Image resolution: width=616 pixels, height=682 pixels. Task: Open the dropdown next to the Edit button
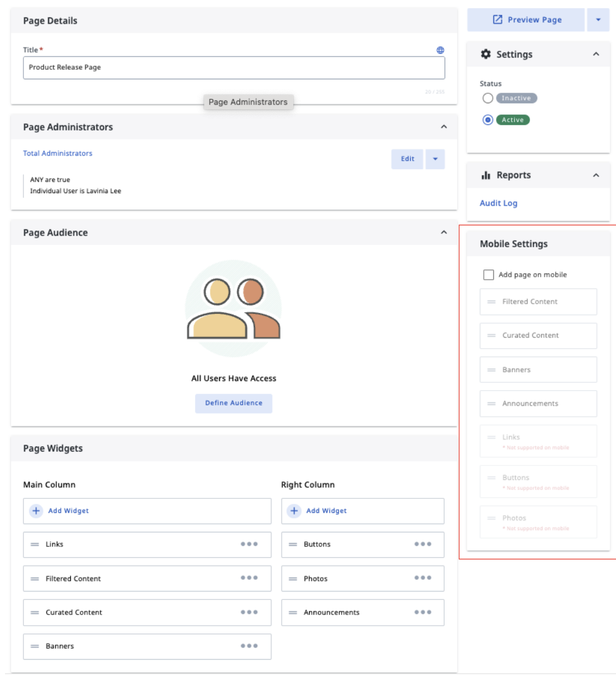435,159
